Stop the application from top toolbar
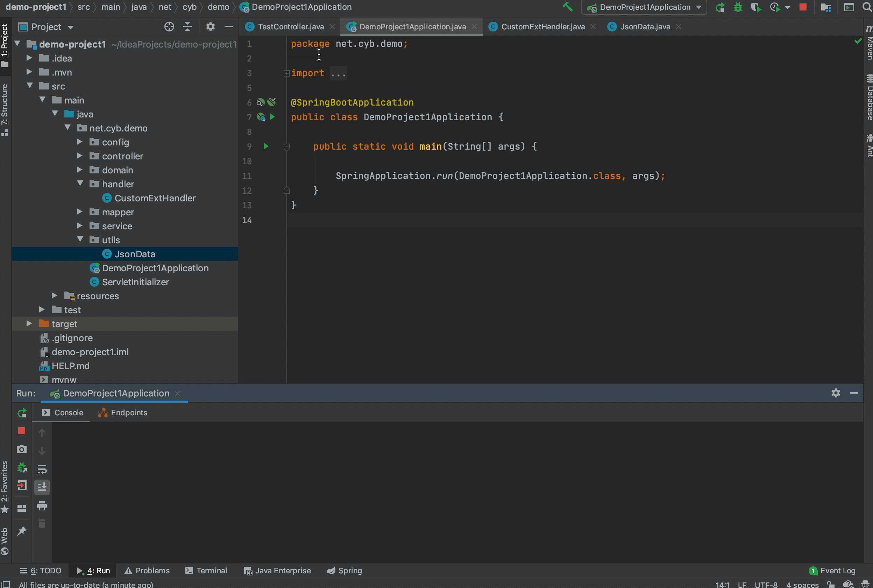This screenshot has height=588, width=873. (x=803, y=7)
